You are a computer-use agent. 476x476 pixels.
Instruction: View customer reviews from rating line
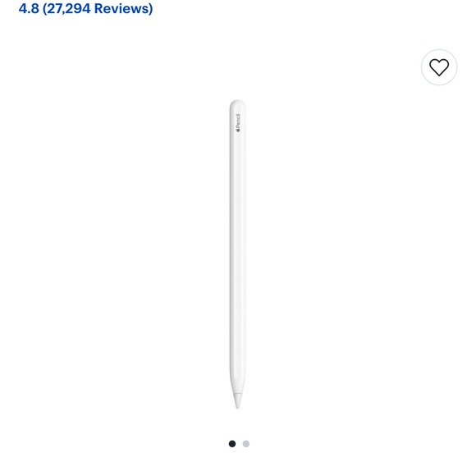[85, 8]
